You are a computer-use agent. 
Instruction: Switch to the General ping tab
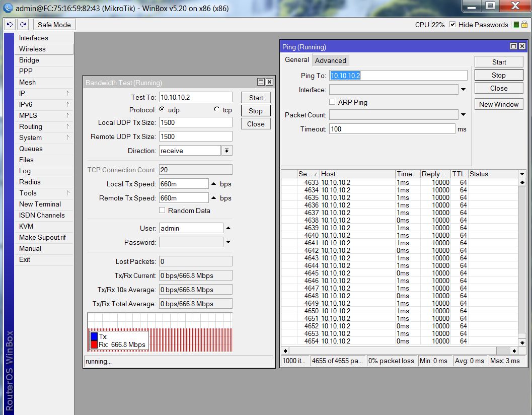[x=297, y=60]
